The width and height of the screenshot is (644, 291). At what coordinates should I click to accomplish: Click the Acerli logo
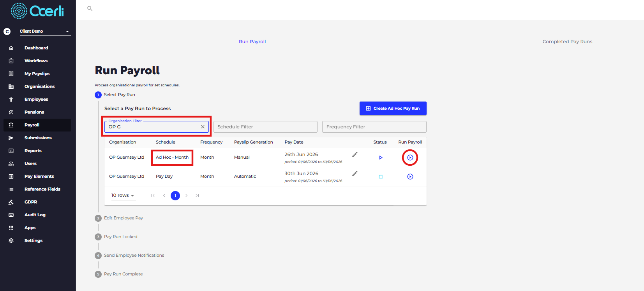tap(37, 11)
